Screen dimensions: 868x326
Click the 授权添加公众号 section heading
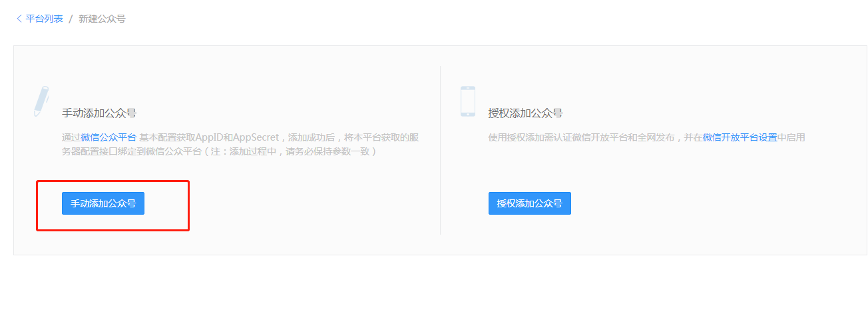coord(526,113)
